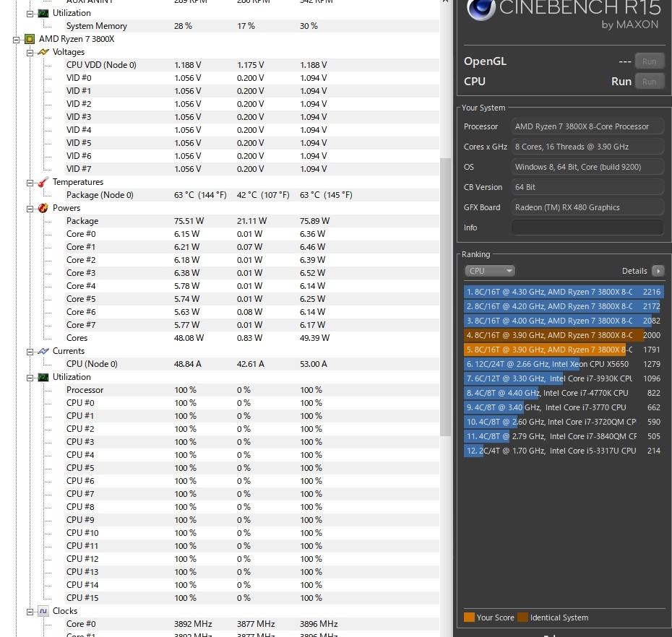Click the CB Version 64 Bit field
Viewport: 672px width, 637px height.
coord(587,187)
